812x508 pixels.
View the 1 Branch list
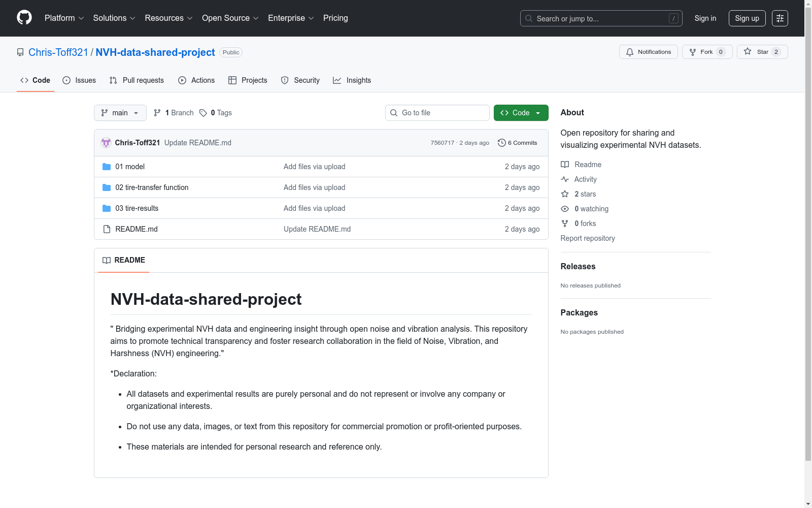[x=174, y=113]
